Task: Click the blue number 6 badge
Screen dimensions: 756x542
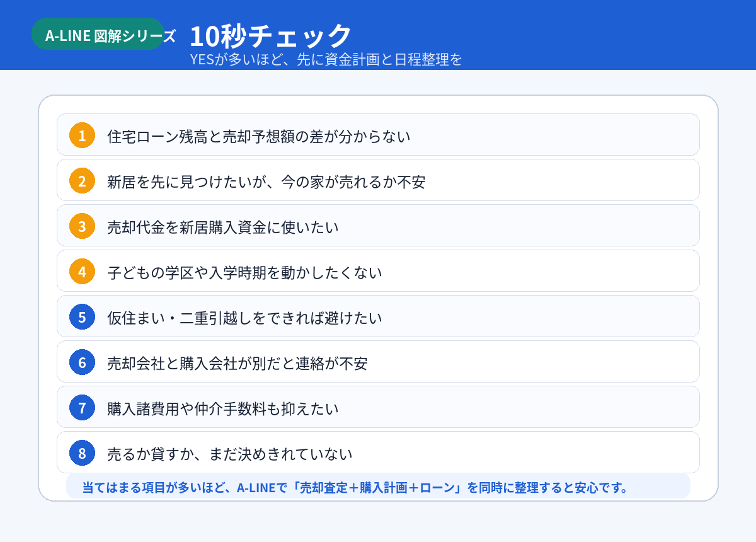Action: [x=82, y=362]
